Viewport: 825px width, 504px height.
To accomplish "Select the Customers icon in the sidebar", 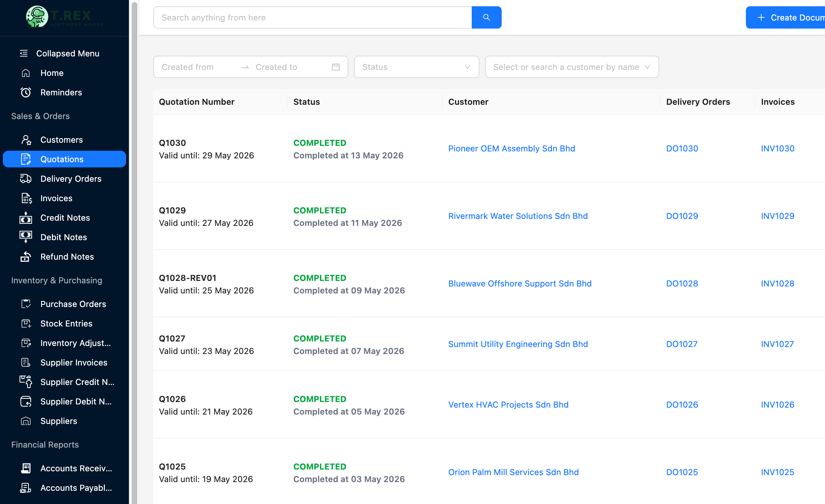I will pyautogui.click(x=26, y=140).
